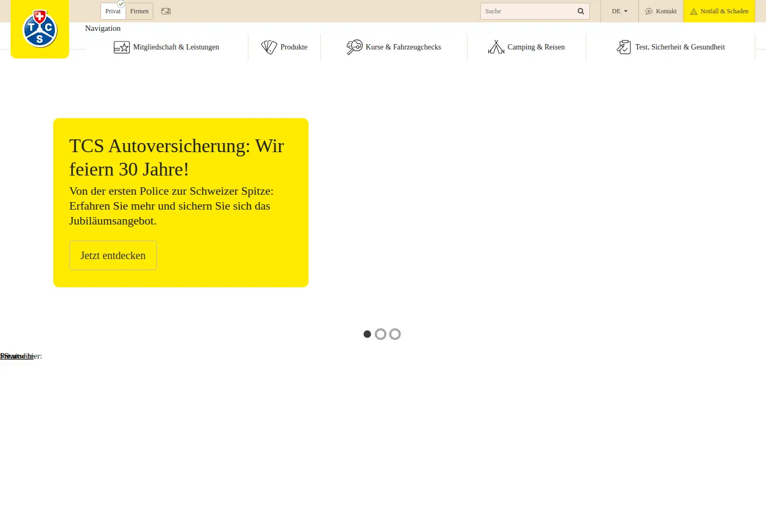The image size is (766, 532).
Task: Select the first carousel slide dot
Action: click(x=367, y=334)
